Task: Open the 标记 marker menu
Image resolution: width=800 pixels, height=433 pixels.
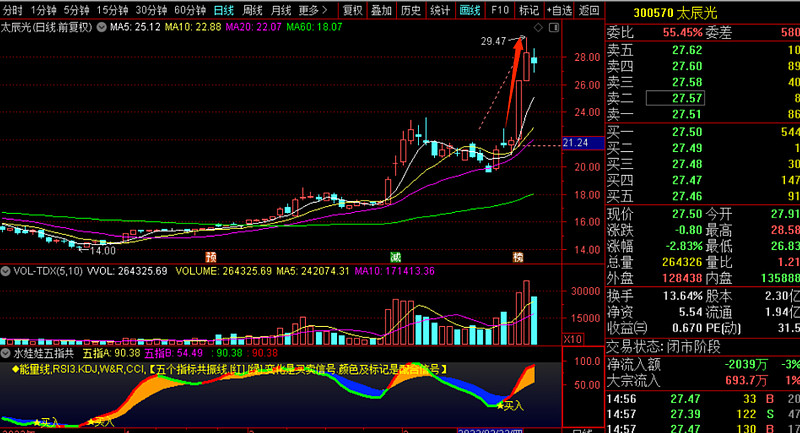Action: pos(528,10)
